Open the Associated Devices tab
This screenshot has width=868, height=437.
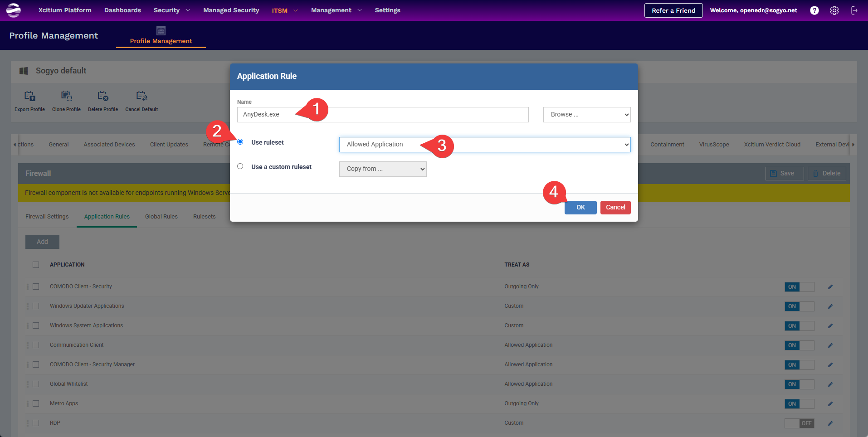[x=109, y=145]
